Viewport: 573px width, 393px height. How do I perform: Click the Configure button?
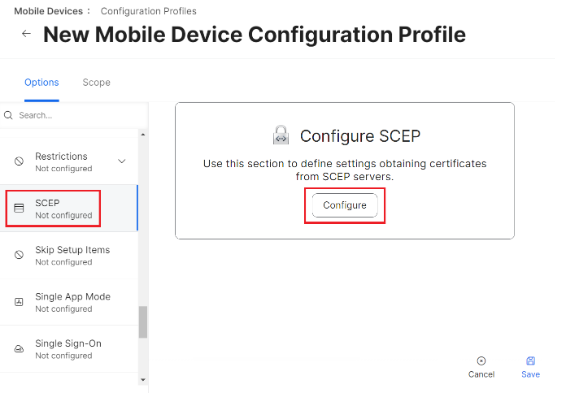345,205
